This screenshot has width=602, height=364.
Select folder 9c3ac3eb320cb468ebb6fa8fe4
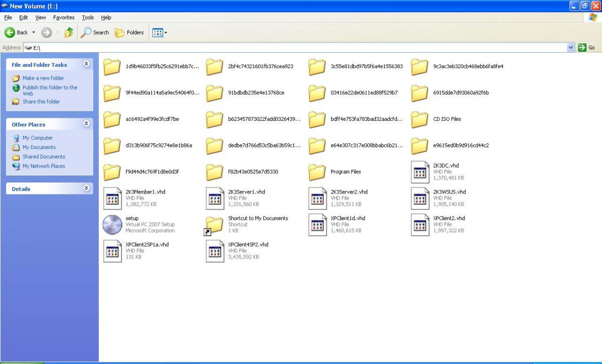pos(419,67)
